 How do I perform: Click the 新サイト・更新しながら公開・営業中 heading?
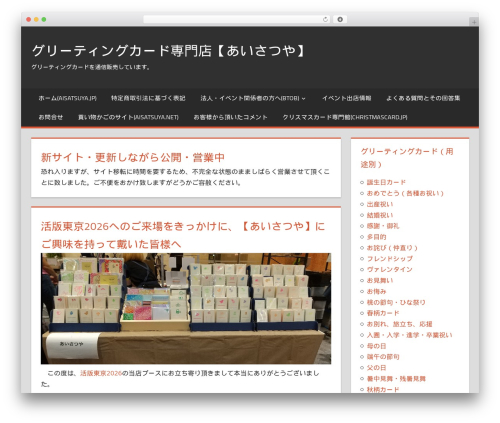coord(133,157)
